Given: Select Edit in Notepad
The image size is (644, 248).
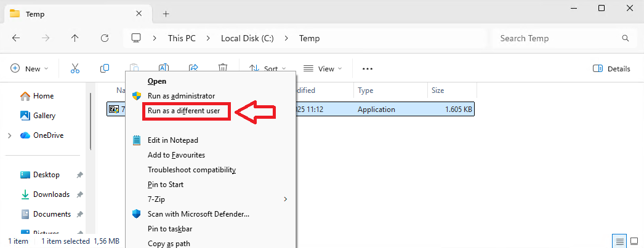Looking at the screenshot, I should point(211,140).
